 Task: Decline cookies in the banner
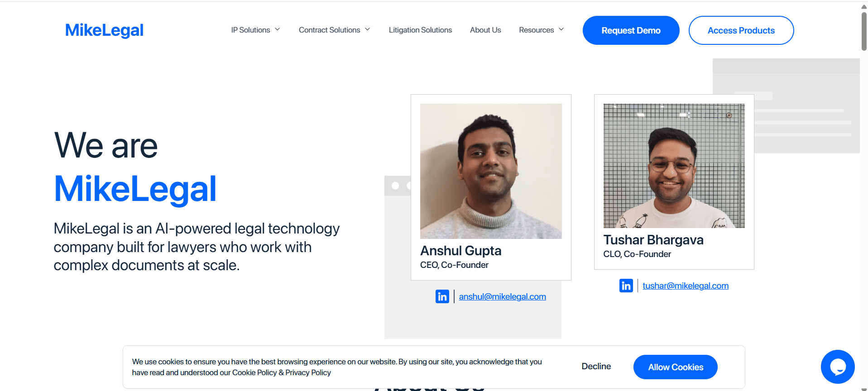(x=596, y=367)
